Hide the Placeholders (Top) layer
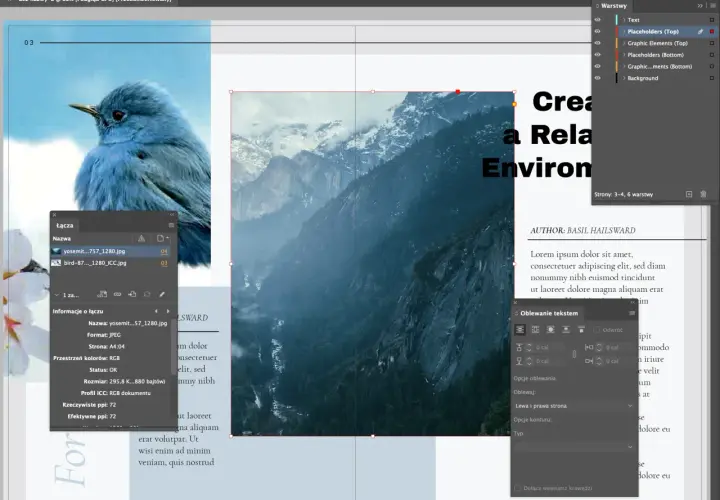Screen dimensions: 720x500 pos(597,31)
